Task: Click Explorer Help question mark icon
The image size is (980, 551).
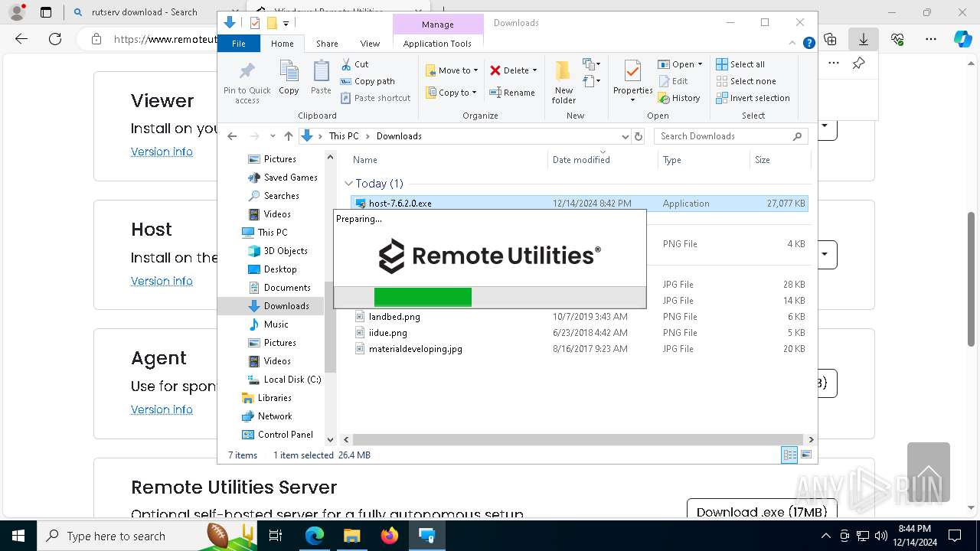Action: 808,44
